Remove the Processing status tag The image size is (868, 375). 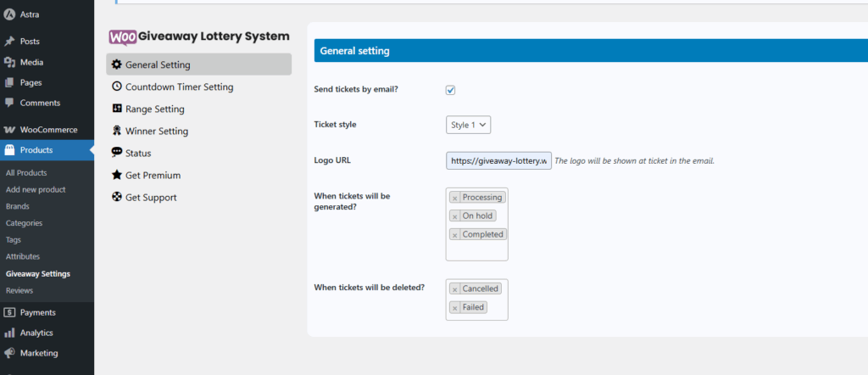[454, 198]
